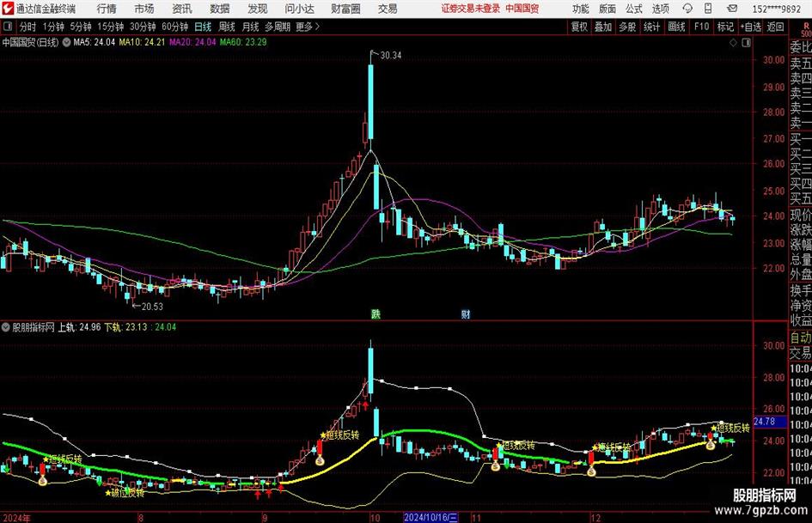Click the MA60: 23.29 value

click(243, 42)
